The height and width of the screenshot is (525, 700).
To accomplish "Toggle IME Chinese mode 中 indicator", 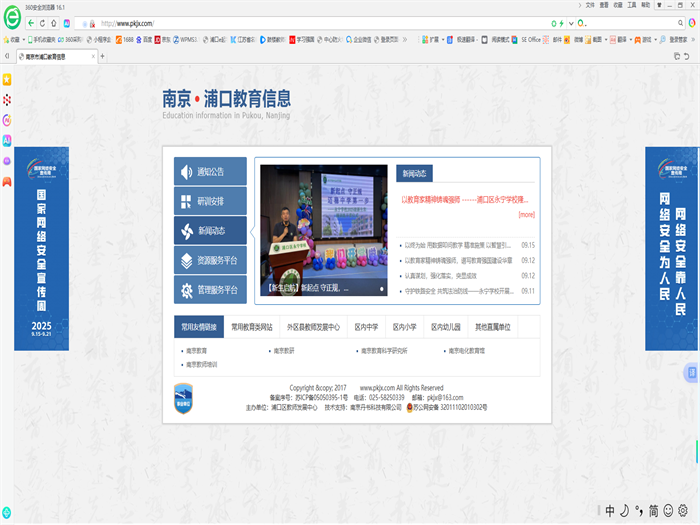I will 610,510.
